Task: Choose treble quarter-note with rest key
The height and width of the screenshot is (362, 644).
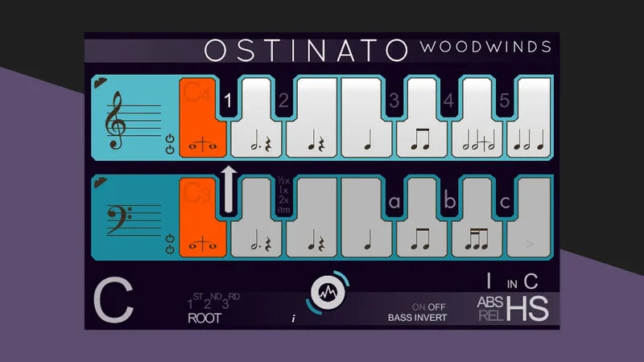Action: (312, 117)
